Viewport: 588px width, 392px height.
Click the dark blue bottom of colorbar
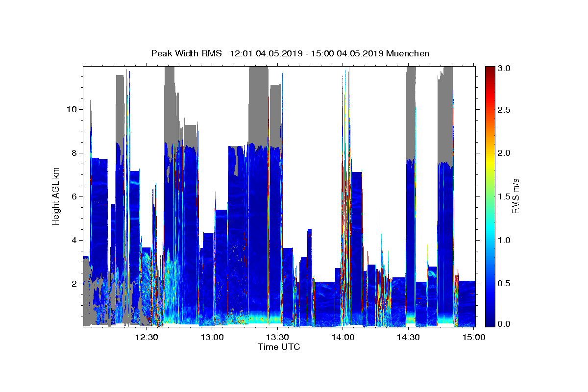click(490, 321)
